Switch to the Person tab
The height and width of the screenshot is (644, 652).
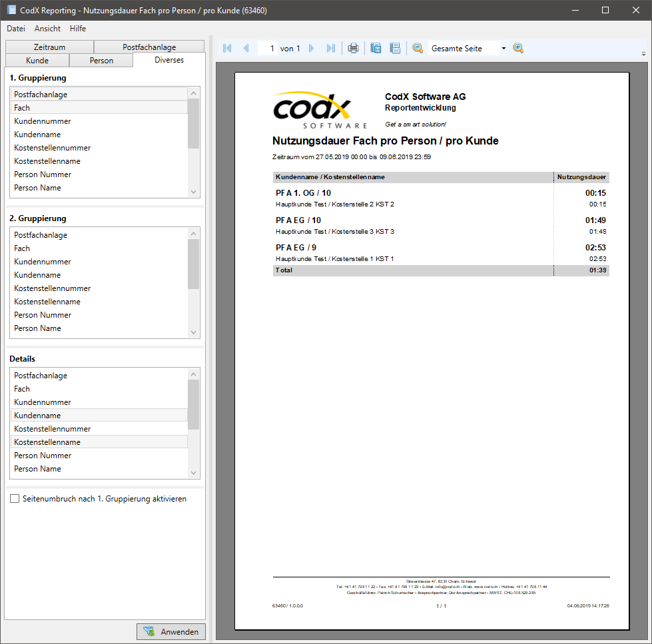(x=101, y=60)
